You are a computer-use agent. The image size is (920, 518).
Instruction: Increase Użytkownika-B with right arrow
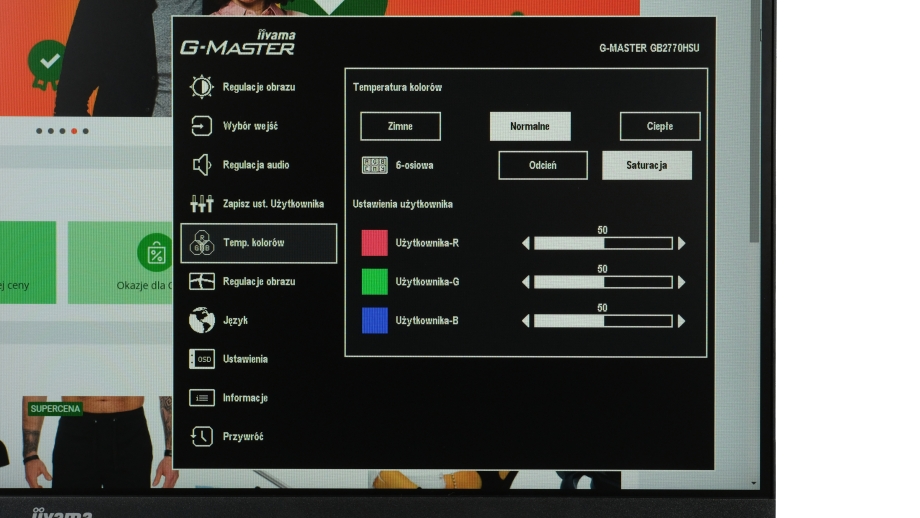tap(681, 321)
